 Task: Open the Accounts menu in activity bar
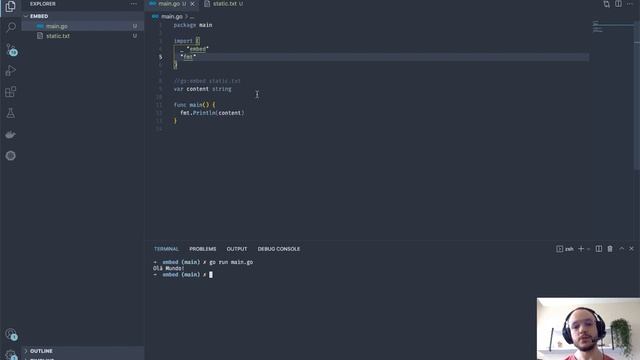coord(11,335)
